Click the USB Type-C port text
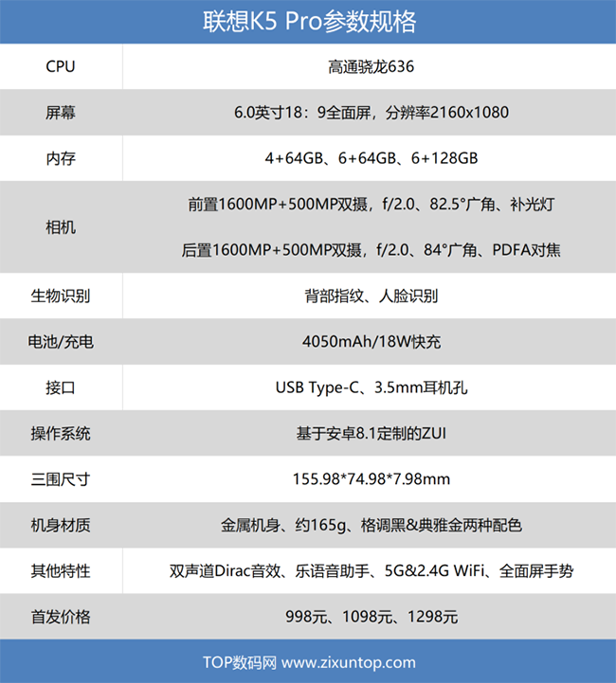Viewport: 616px width, 683px height. 371,387
